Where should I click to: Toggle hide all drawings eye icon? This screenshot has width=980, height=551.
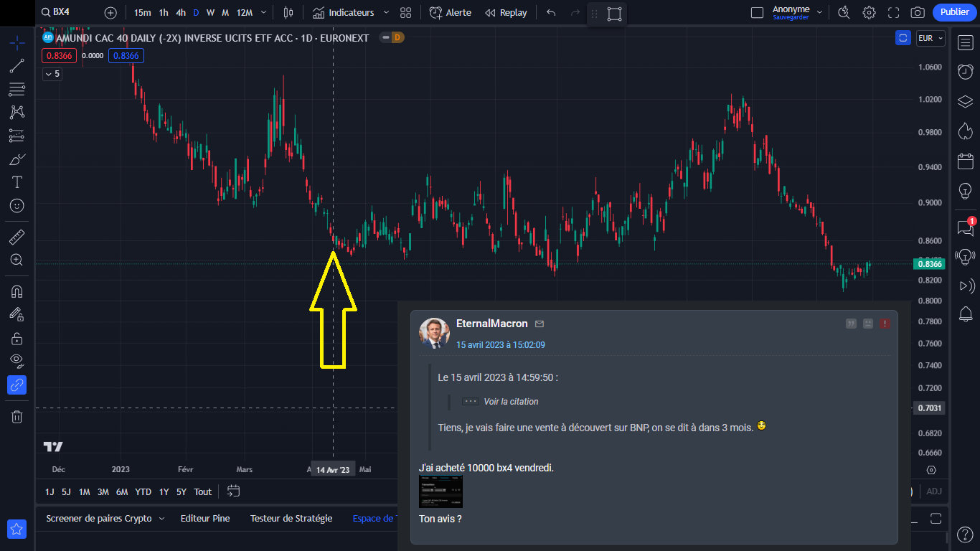tap(17, 360)
